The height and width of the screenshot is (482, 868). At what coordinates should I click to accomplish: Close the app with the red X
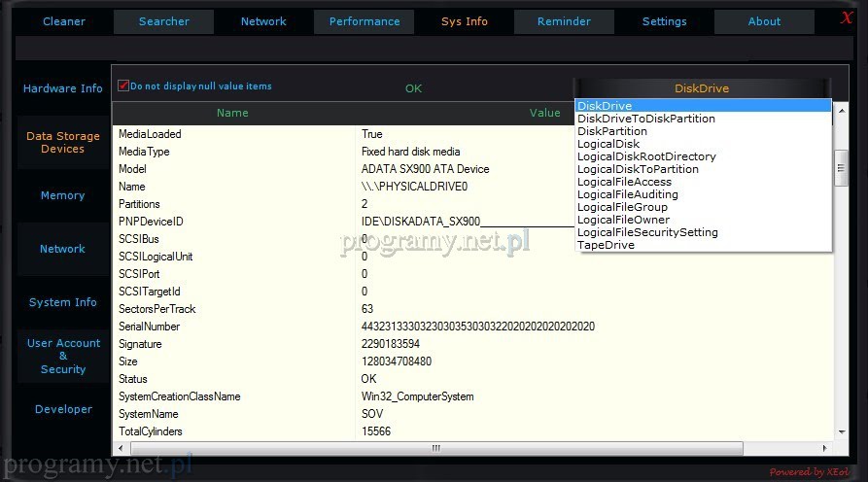coord(847,17)
